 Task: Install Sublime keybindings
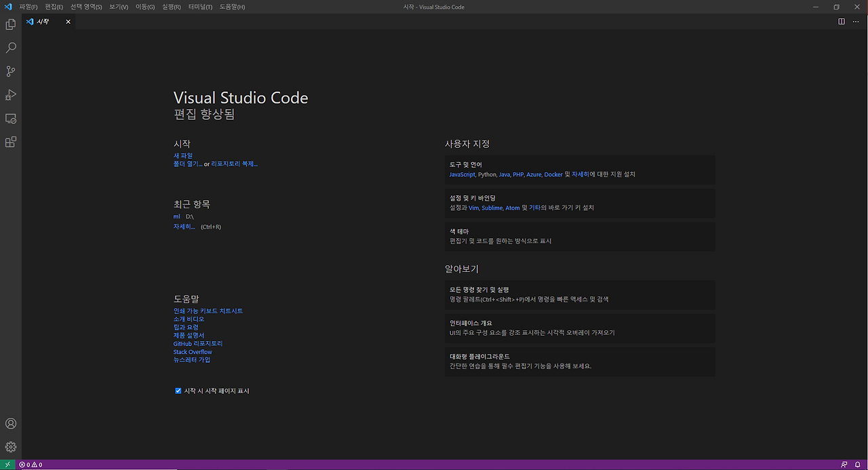[492, 208]
